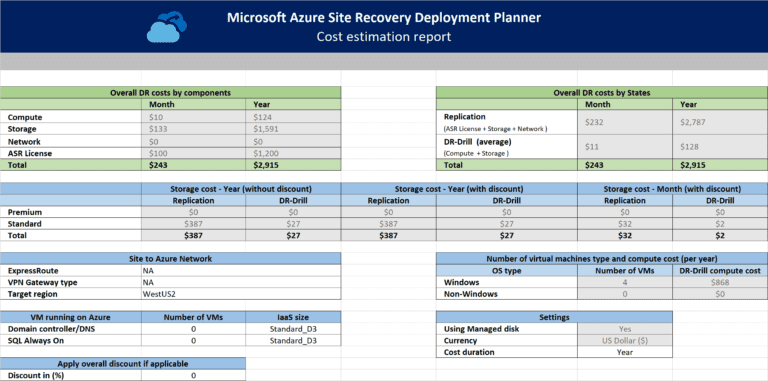This screenshot has width=768, height=381.
Task: Select the Discount in (%) value cell
Action: (x=193, y=376)
